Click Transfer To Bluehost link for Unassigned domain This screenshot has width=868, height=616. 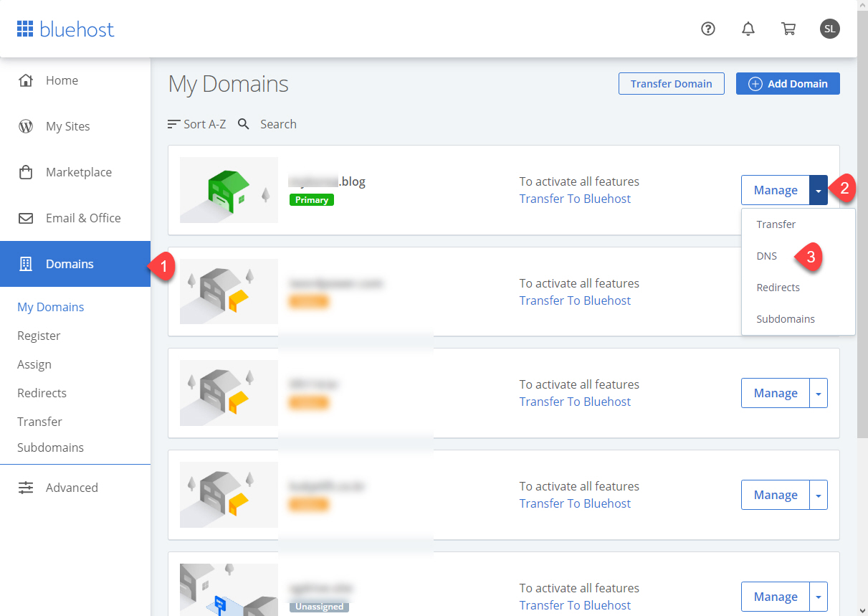coord(575,605)
